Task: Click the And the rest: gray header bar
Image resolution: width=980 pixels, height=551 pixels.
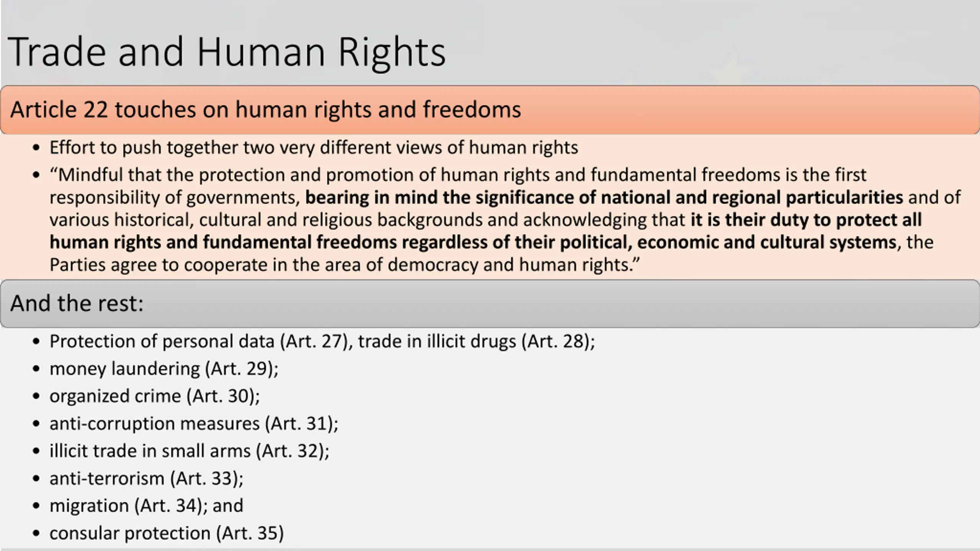Action: (490, 303)
